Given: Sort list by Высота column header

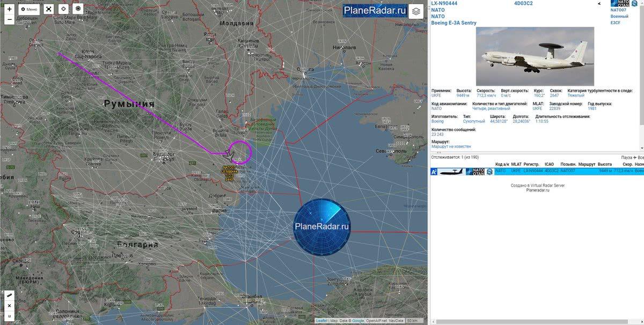Looking at the screenshot, I should [605, 164].
